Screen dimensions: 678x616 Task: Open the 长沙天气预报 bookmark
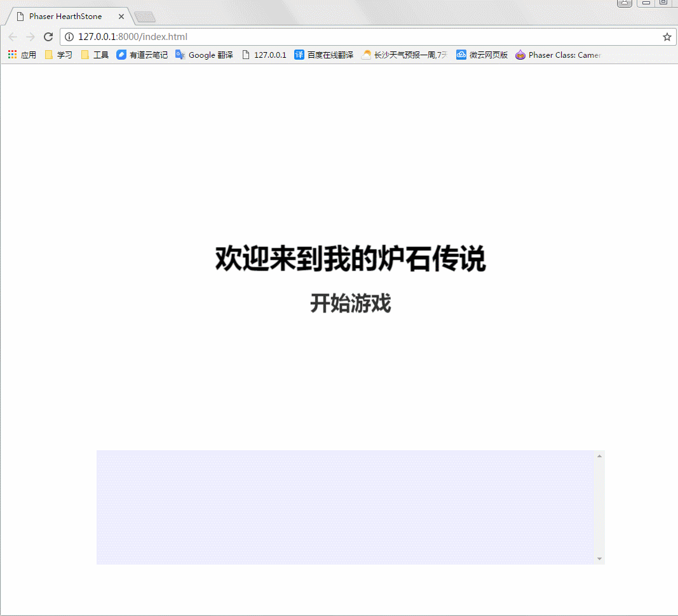pyautogui.click(x=404, y=55)
